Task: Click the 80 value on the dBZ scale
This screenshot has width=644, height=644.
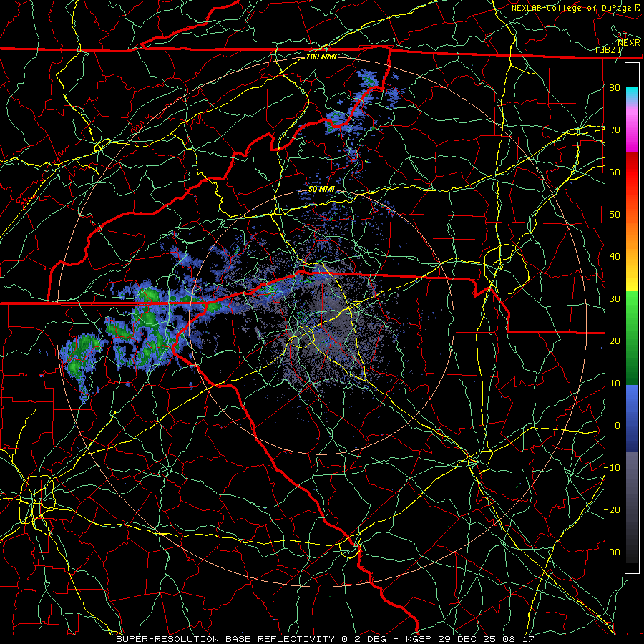Action: point(615,88)
